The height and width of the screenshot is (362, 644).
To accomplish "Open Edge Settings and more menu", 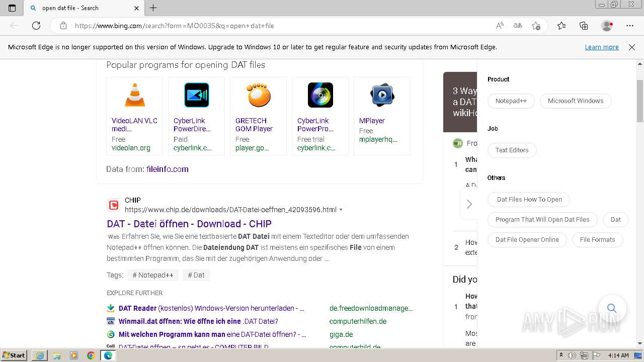I will (x=630, y=26).
